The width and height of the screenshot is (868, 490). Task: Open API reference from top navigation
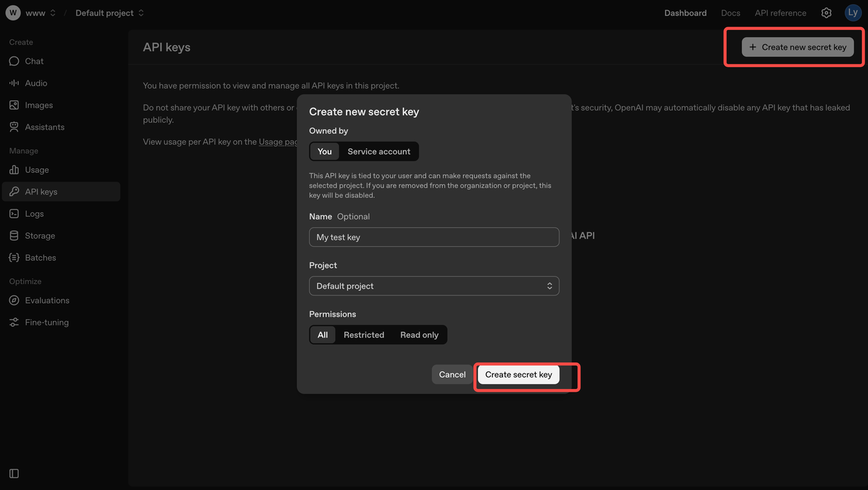coord(781,13)
